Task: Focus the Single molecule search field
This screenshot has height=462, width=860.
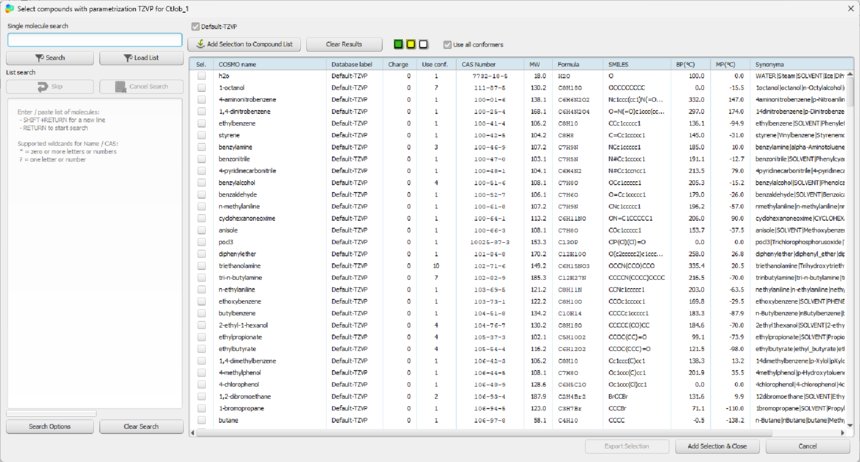Action: tap(95, 40)
